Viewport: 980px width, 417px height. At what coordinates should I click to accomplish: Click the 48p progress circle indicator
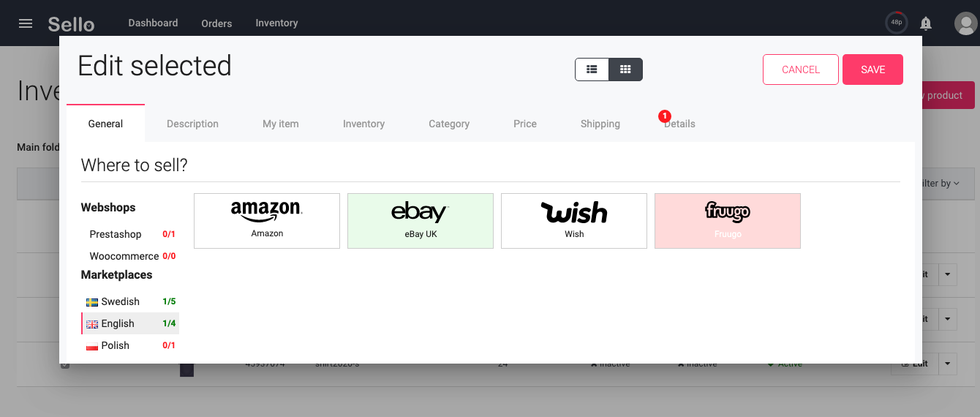click(x=897, y=23)
